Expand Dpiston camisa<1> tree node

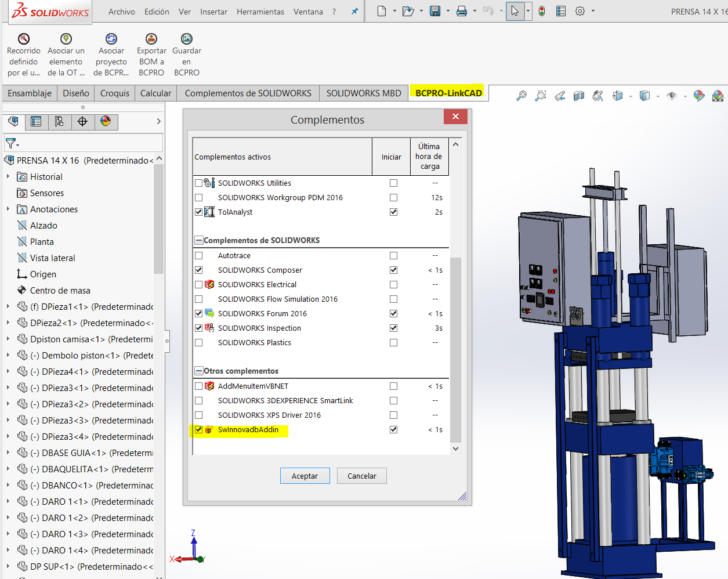pos(8,339)
